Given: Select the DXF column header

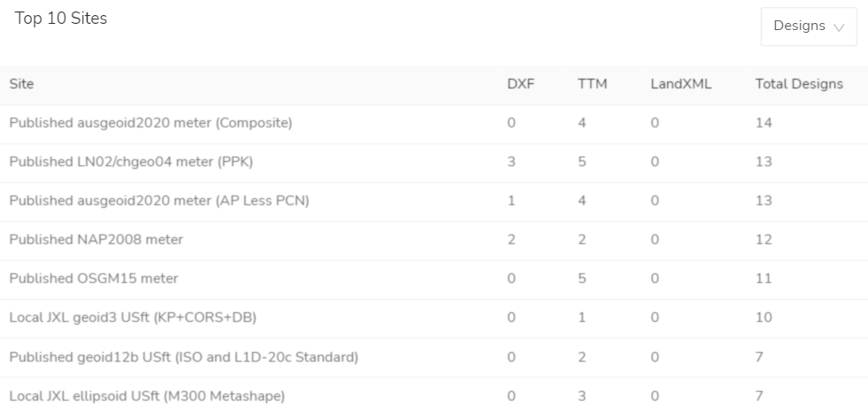Looking at the screenshot, I should coord(521,84).
